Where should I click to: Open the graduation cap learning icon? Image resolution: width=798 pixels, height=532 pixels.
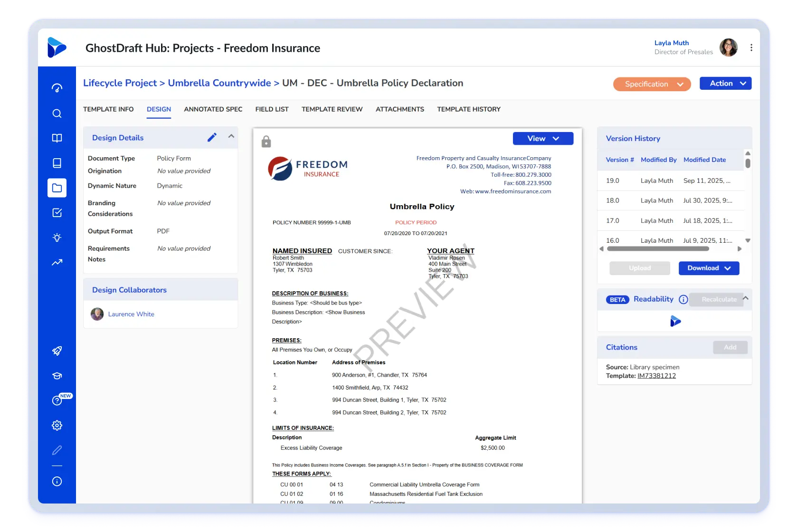coord(57,376)
